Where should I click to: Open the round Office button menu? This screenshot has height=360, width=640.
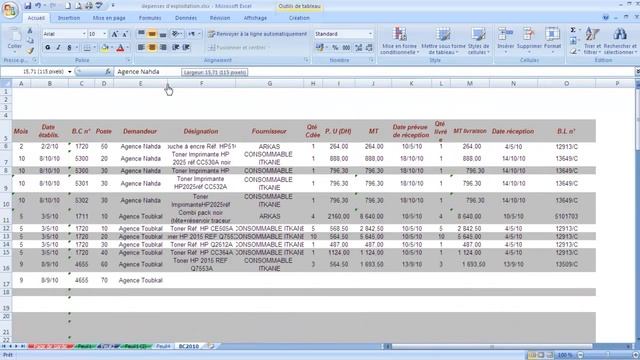pyautogui.click(x=9, y=9)
